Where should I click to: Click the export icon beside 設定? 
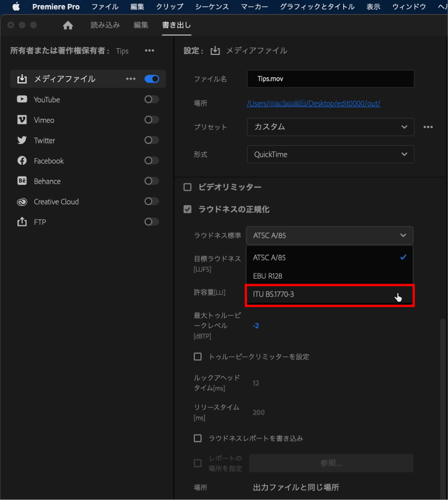click(x=216, y=50)
